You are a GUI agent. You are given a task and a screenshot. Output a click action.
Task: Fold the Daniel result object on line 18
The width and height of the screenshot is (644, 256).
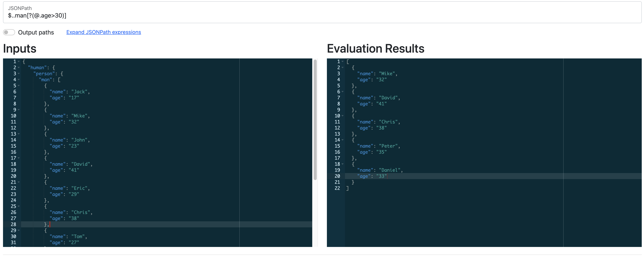[x=343, y=164]
